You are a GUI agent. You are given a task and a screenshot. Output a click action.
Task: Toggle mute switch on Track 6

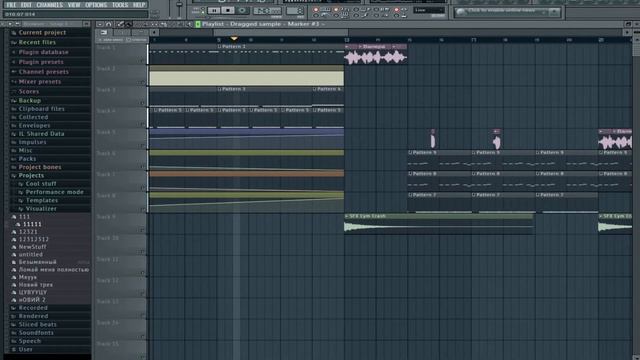coord(142,167)
